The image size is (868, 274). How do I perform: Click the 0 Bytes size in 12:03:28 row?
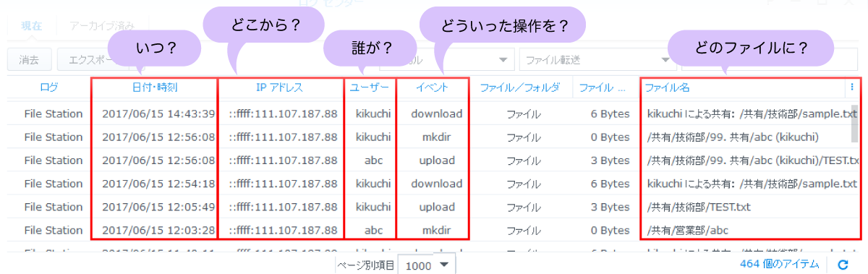[x=610, y=230]
